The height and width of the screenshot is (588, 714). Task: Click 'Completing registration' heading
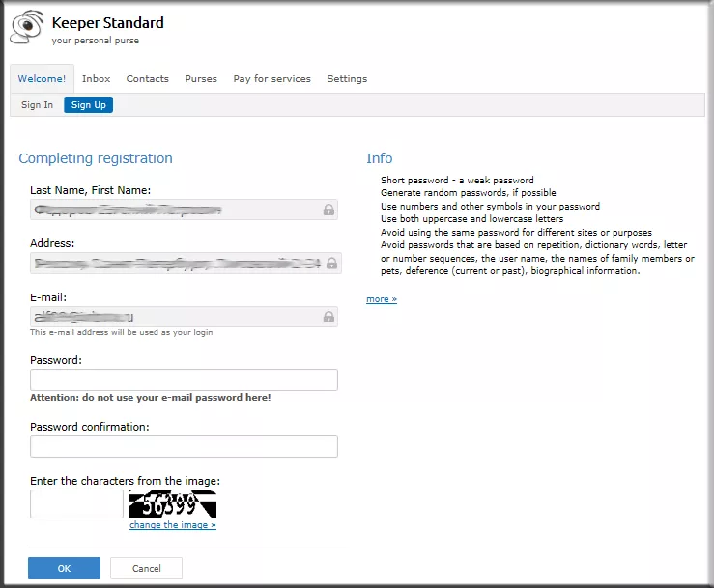point(96,158)
